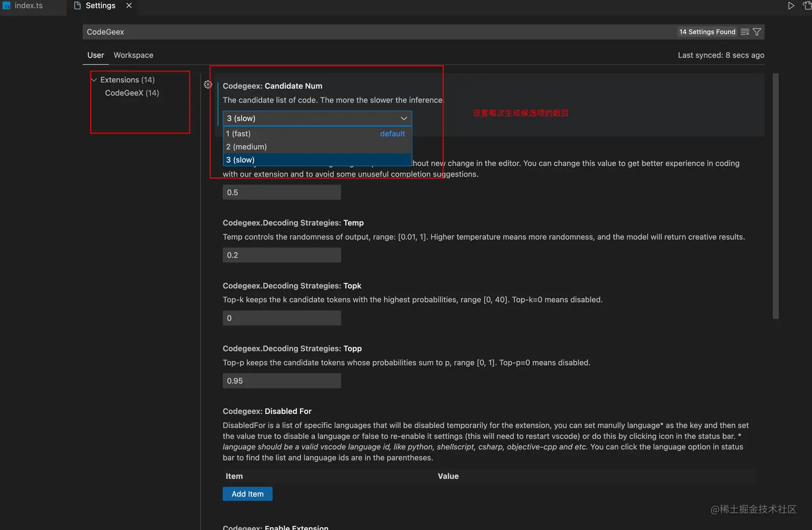This screenshot has height=530, width=812.
Task: Click the Add Item button
Action: pyautogui.click(x=248, y=494)
